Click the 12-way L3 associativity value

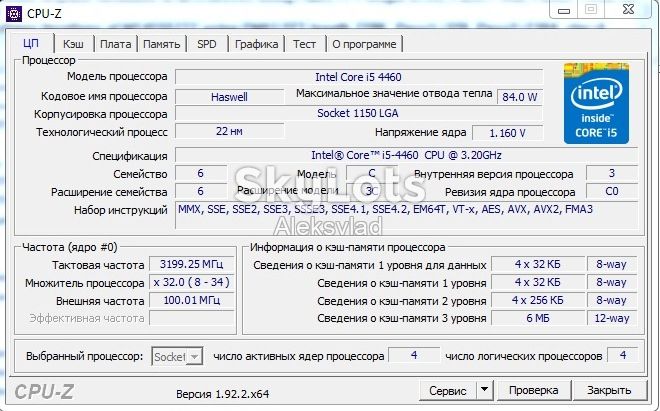(612, 318)
